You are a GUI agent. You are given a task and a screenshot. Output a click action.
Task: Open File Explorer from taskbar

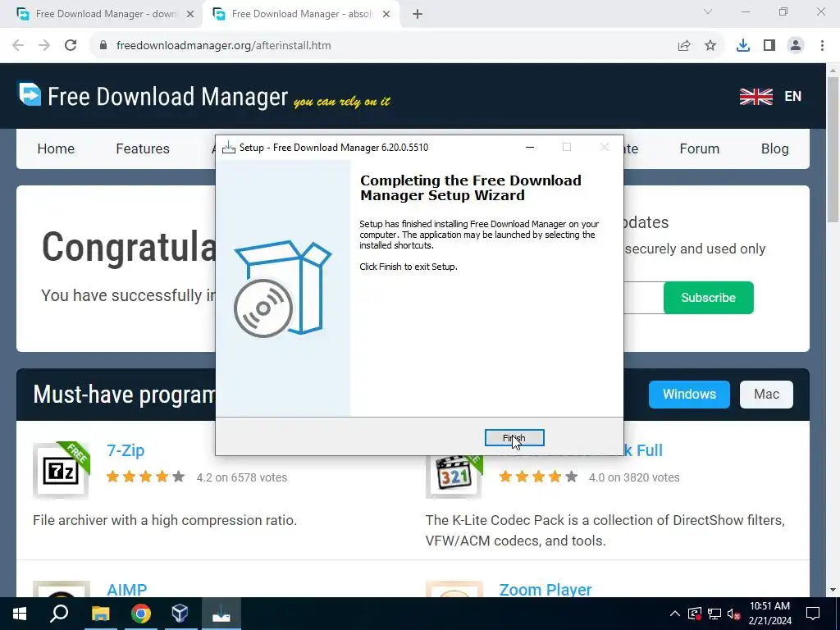click(x=100, y=614)
